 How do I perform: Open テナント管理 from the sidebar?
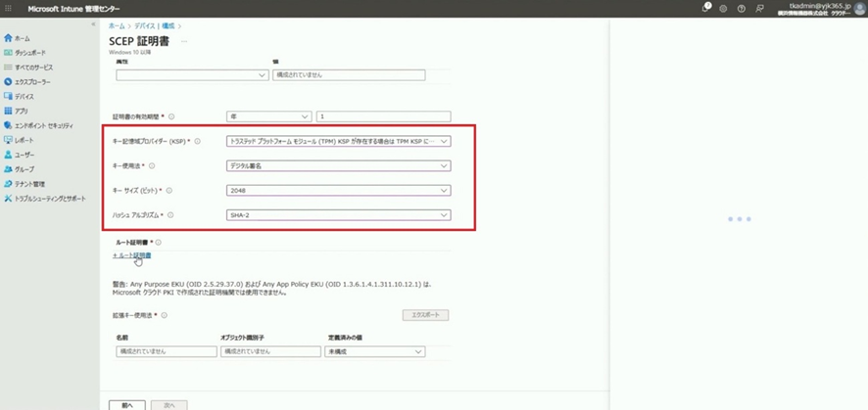click(x=29, y=184)
